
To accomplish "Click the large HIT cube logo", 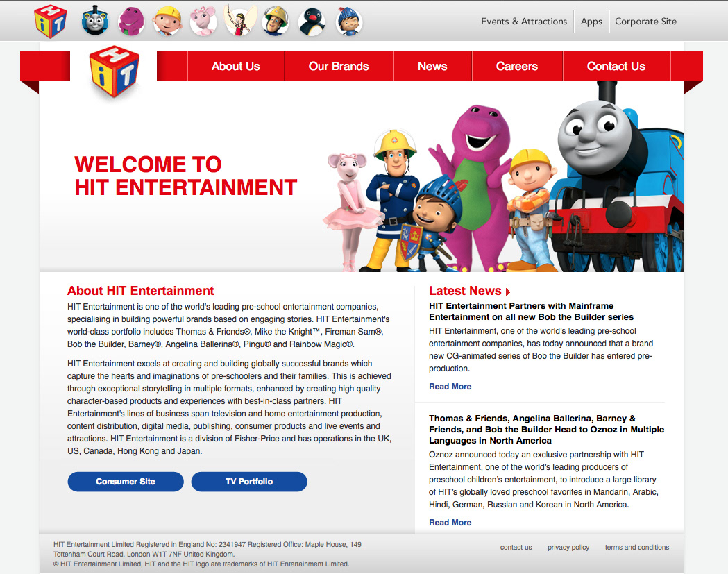I will click(115, 71).
